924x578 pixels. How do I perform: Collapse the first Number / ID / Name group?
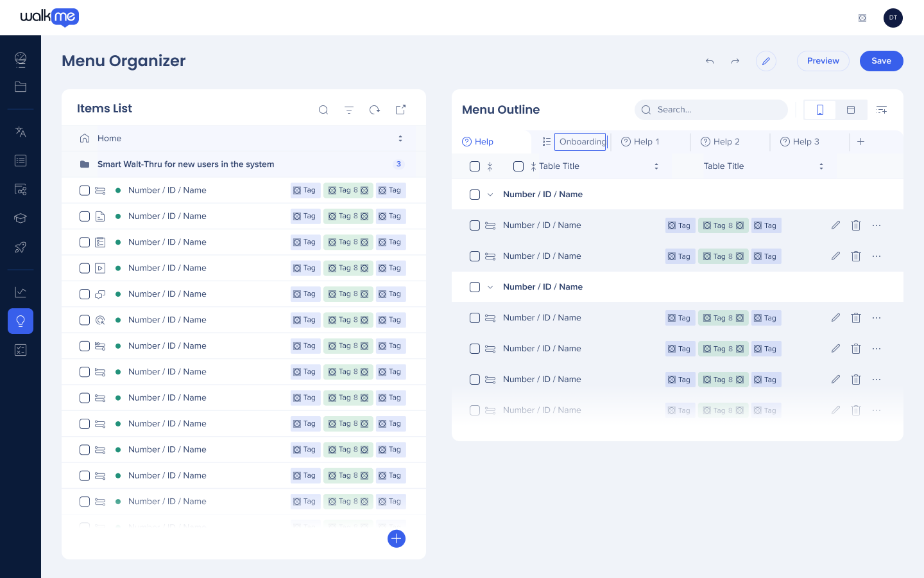pyautogui.click(x=490, y=195)
